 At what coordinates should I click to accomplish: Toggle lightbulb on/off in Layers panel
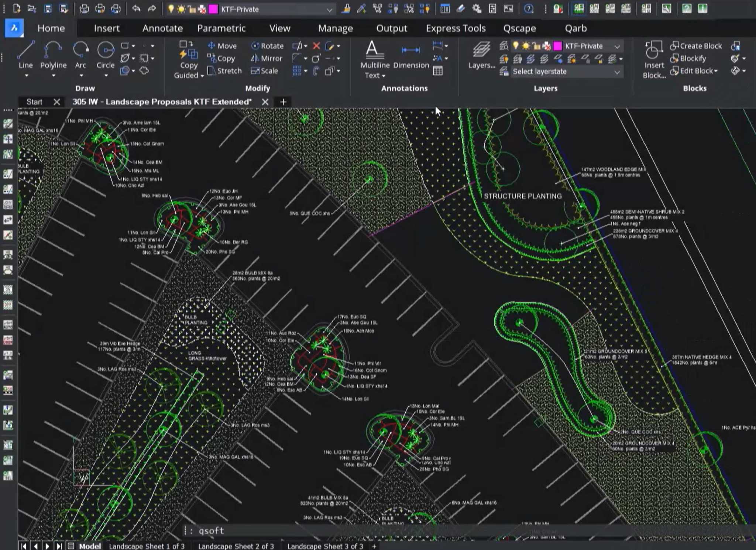[x=515, y=46]
